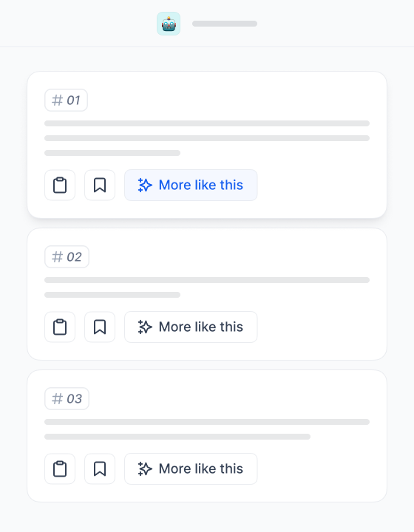
Task: Click the sparkle icon in card 02's button
Action: (x=145, y=327)
